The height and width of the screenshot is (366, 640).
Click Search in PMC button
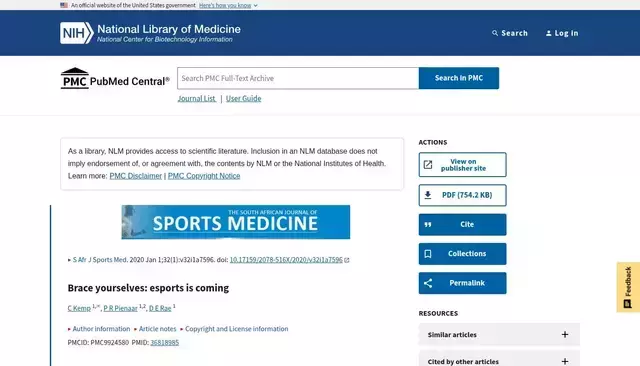[459, 78]
